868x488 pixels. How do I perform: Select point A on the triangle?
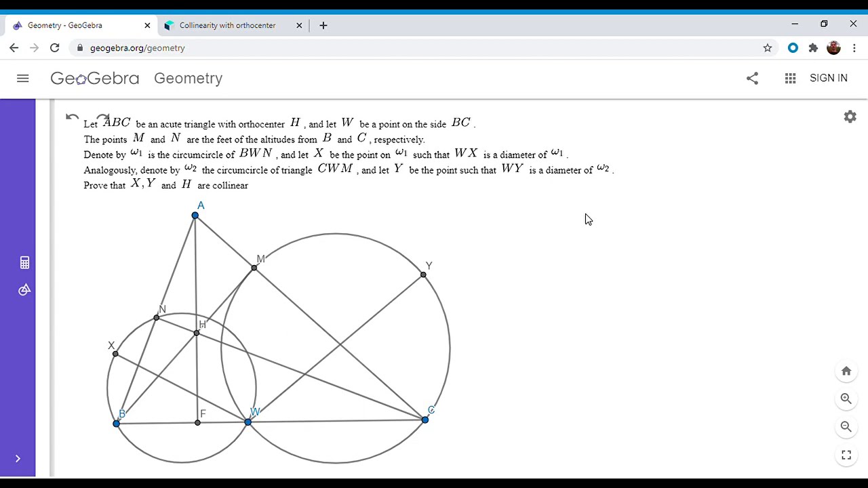[x=195, y=216]
